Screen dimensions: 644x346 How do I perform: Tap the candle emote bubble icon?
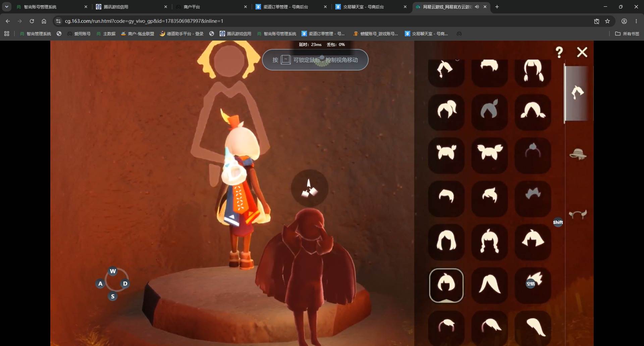point(309,188)
